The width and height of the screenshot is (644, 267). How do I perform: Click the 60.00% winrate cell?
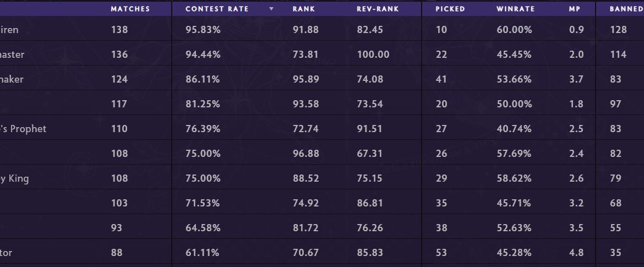[x=514, y=30]
